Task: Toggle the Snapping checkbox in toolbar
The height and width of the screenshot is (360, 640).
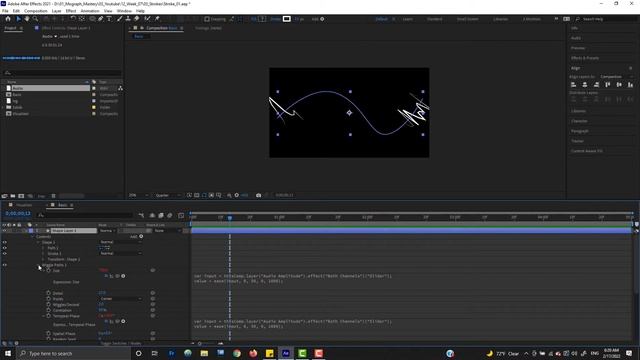Action: [x=207, y=19]
